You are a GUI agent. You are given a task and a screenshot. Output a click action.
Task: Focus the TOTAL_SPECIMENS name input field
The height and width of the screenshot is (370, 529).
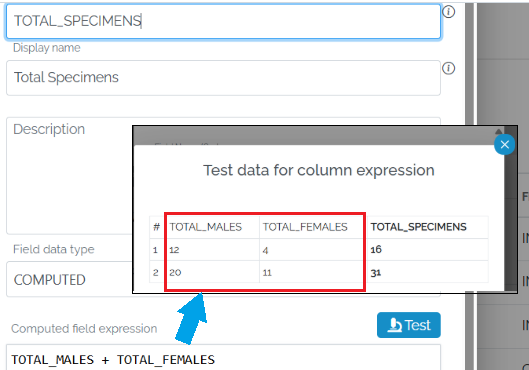(x=223, y=21)
